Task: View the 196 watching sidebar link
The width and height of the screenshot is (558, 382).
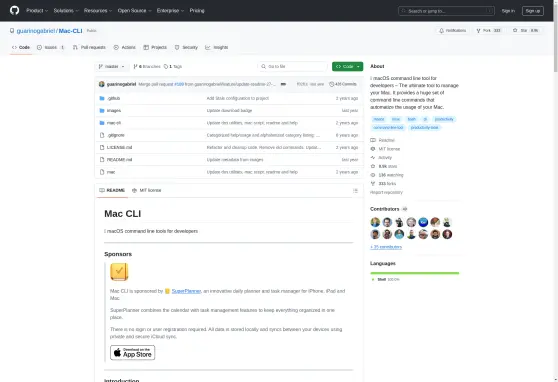Action: pyautogui.click(x=387, y=175)
